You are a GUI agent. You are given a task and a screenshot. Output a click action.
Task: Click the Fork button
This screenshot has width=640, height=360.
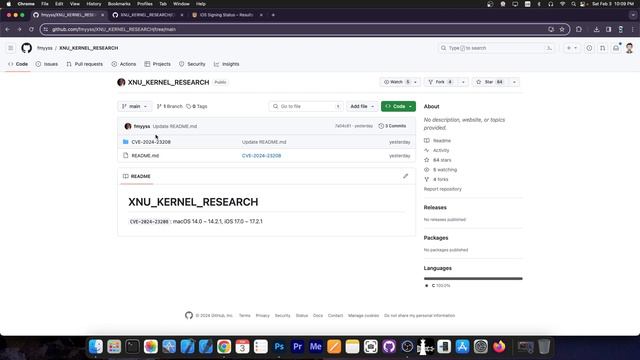[441, 82]
